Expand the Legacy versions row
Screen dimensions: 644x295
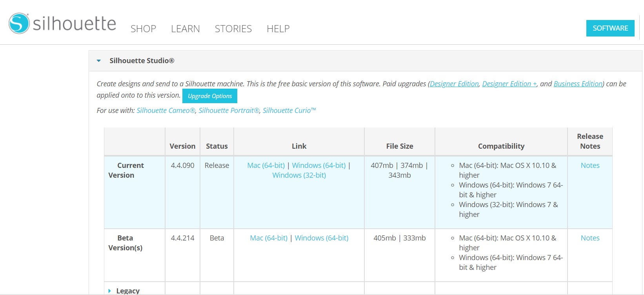point(109,291)
